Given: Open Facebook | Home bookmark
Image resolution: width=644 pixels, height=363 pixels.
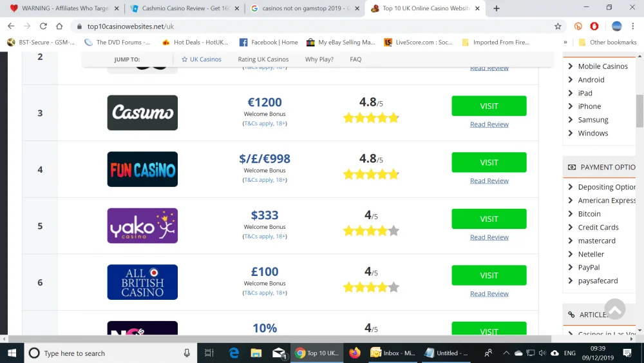Looking at the screenshot, I should coord(269,43).
